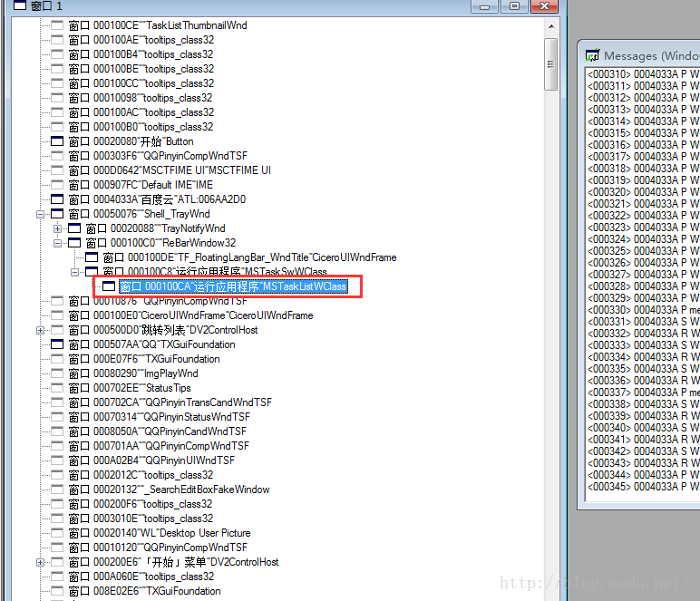Viewport: 700px width, 601px height.
Task: Click window icon of 0004033A 百度云 row
Action: [x=57, y=199]
